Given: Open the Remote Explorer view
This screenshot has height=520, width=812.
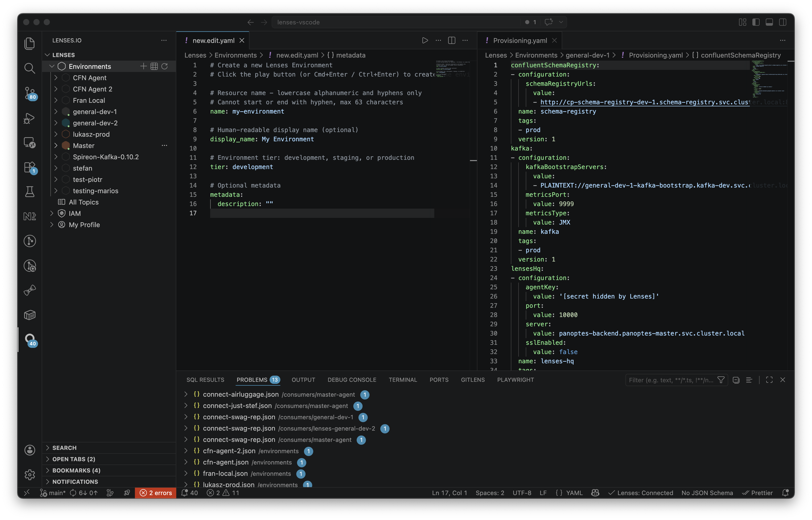Looking at the screenshot, I should point(30,143).
